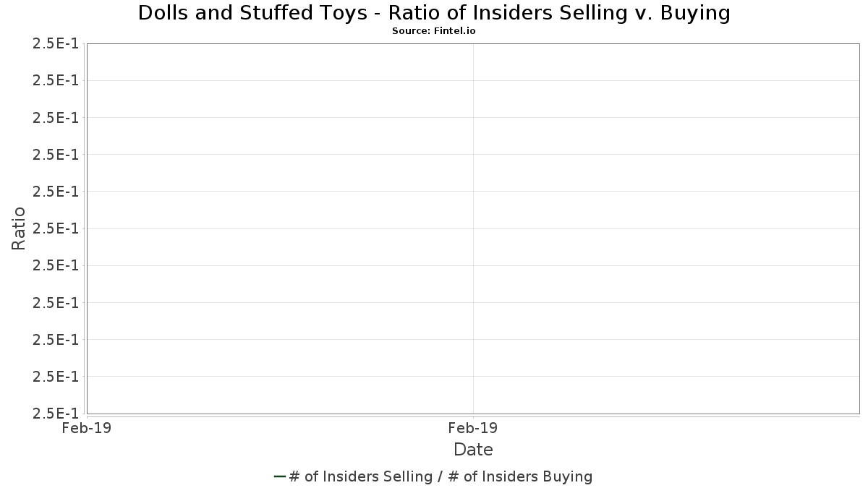
Task: Click the legend label Insiders Selling / Insiders Buying
Action: (440, 476)
